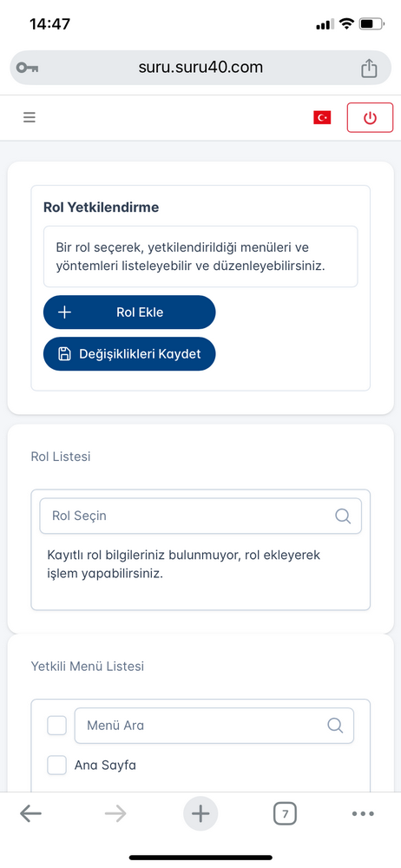Go back with browser back arrow
Viewport: 401px width, 868px height.
(x=30, y=813)
